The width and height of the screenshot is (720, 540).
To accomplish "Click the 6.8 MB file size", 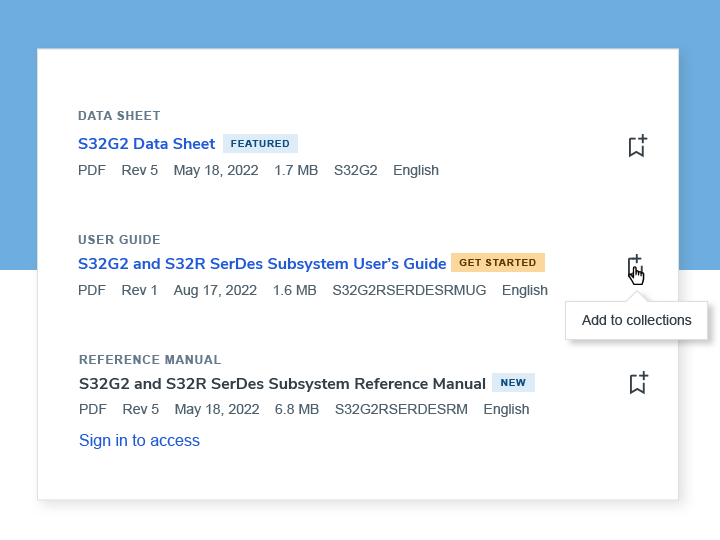I will [296, 409].
